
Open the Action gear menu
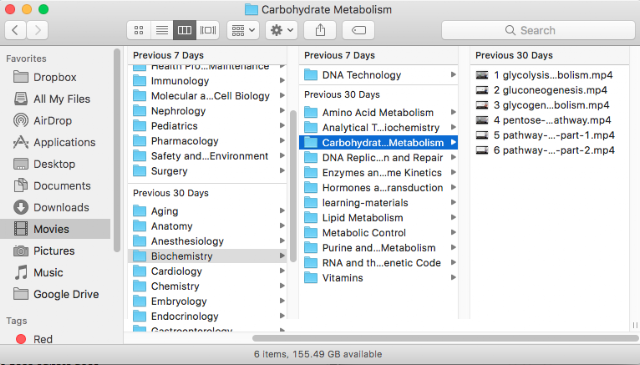coord(282,30)
